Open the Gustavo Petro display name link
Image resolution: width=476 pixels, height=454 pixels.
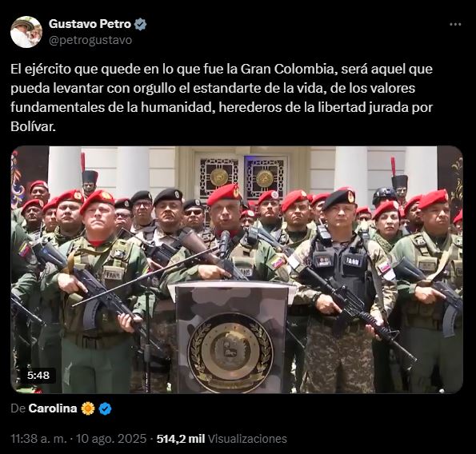tap(90, 24)
